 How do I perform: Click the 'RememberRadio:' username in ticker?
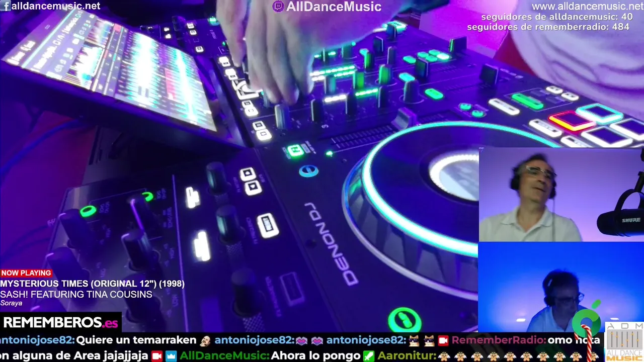tap(499, 340)
